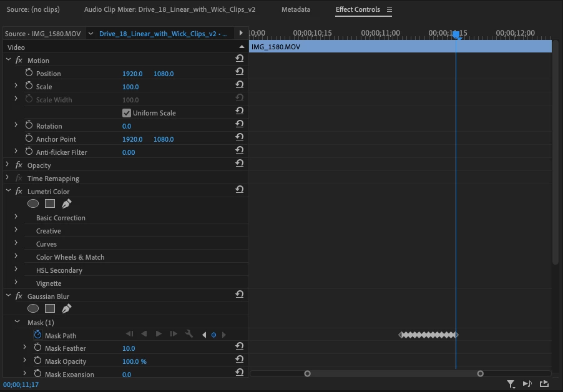Image resolution: width=563 pixels, height=392 pixels.
Task: Select the Drive_18_Linear_with_Wick_Clips_v2 sequence tab
Action: click(x=163, y=34)
